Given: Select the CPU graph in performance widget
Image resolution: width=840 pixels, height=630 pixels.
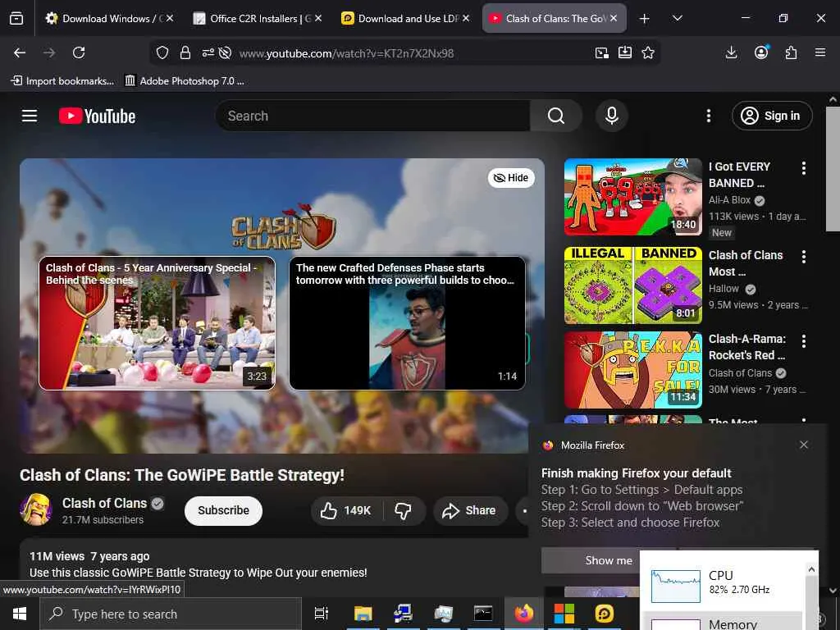Looking at the screenshot, I should click(676, 586).
